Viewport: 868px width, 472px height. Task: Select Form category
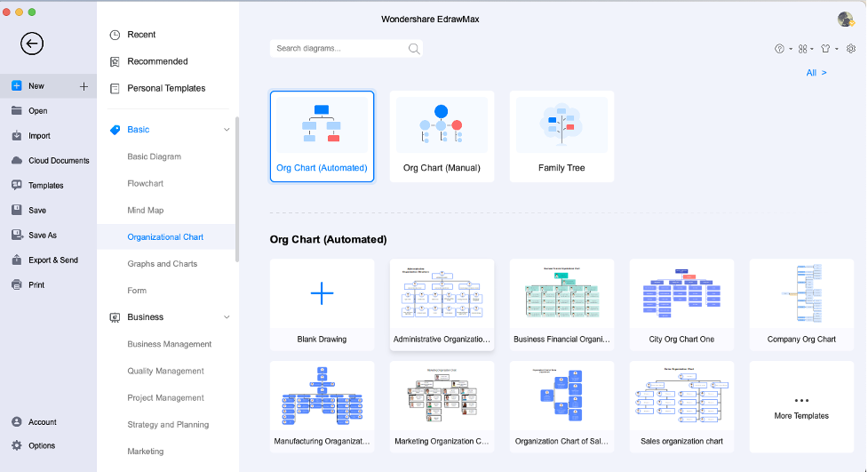[137, 291]
